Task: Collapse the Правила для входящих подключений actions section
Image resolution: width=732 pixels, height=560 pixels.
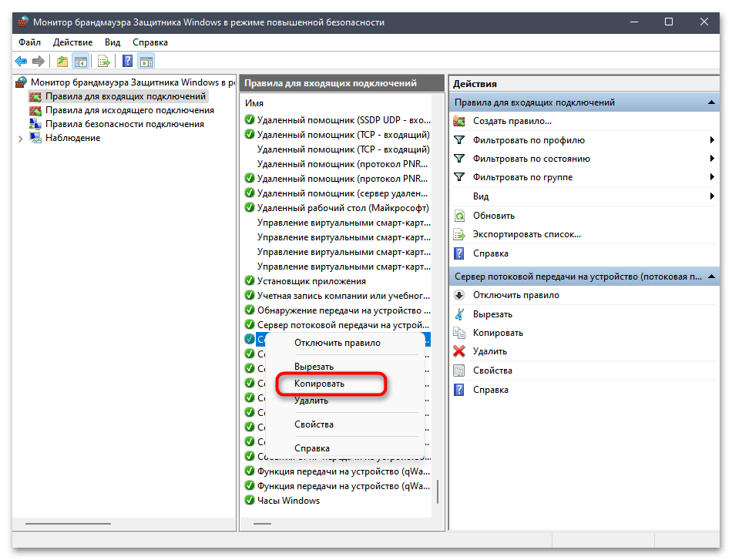Action: click(x=712, y=102)
